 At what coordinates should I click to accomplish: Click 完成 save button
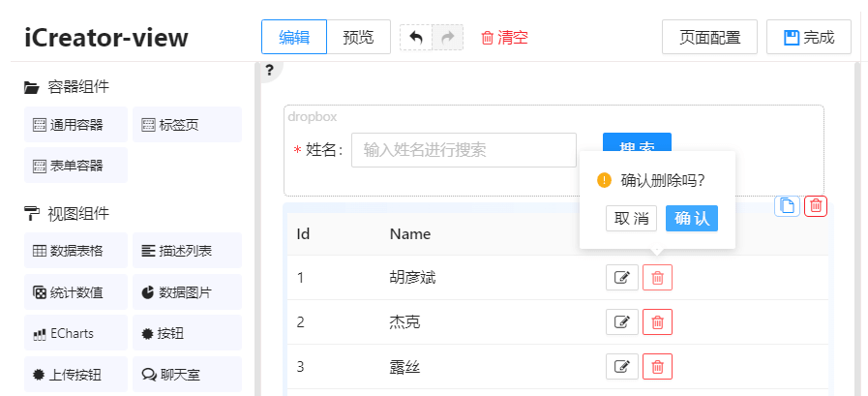click(x=808, y=38)
